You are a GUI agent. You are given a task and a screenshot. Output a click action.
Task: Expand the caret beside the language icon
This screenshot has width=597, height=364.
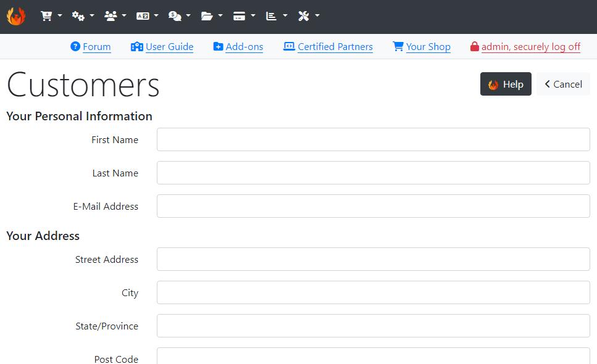tap(156, 15)
